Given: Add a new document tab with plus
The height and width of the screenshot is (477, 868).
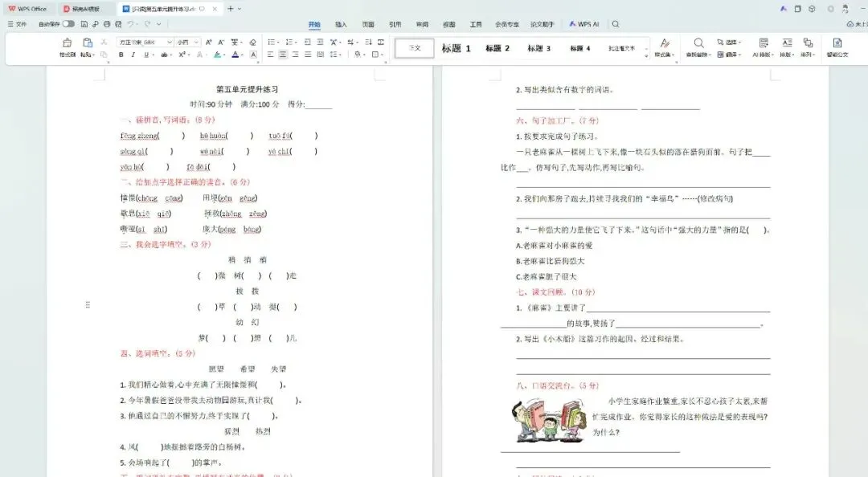Looking at the screenshot, I should tap(231, 9).
